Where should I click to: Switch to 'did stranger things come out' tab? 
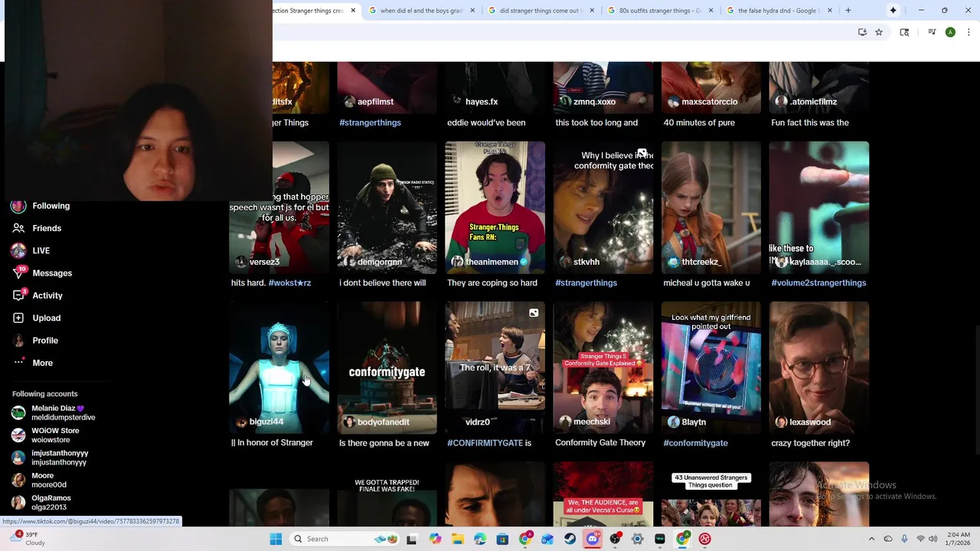pos(539,11)
